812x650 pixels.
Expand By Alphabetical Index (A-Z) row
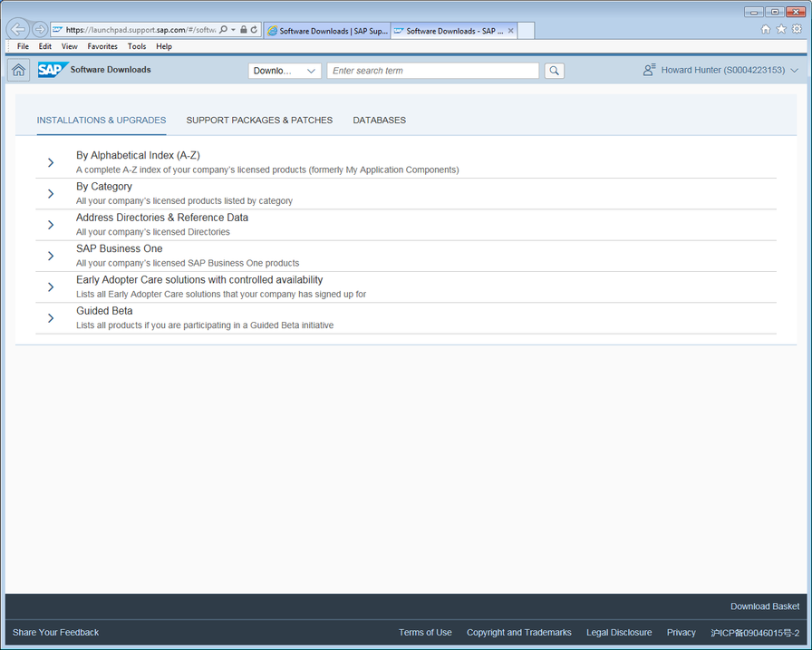(51, 162)
